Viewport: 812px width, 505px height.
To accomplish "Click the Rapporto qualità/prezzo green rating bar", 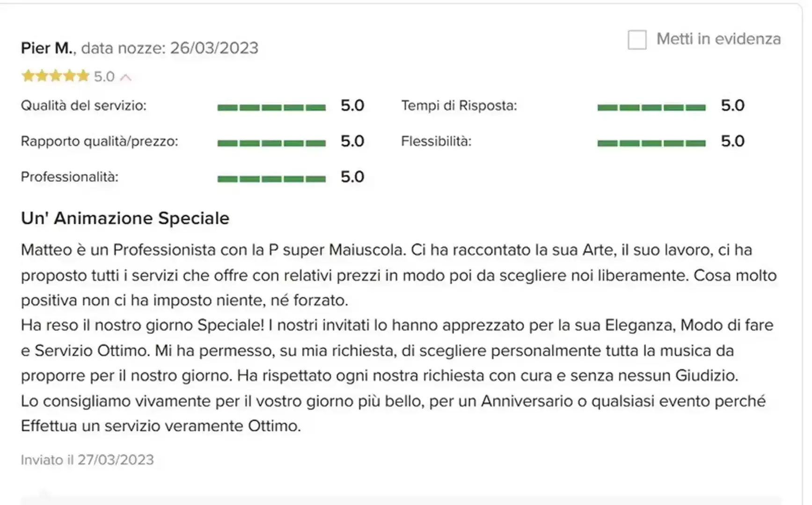I will [x=271, y=143].
